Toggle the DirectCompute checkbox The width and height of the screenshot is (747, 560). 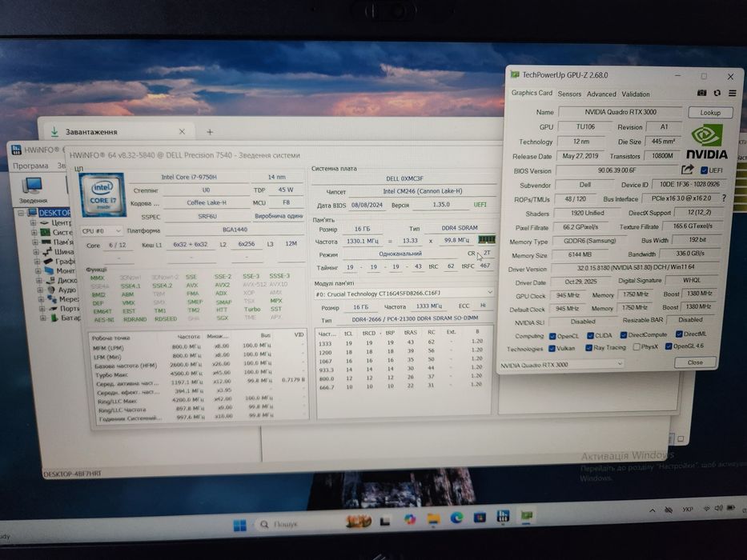tap(624, 335)
